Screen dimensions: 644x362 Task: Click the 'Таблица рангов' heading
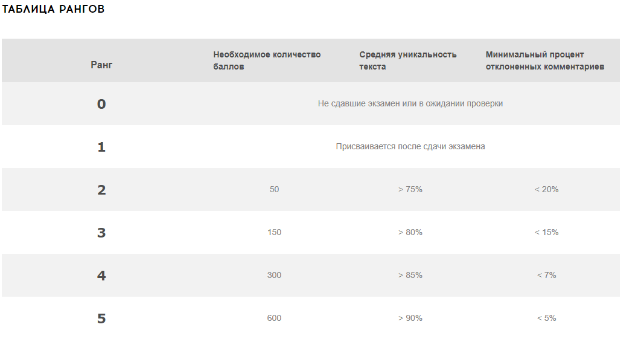tap(53, 8)
